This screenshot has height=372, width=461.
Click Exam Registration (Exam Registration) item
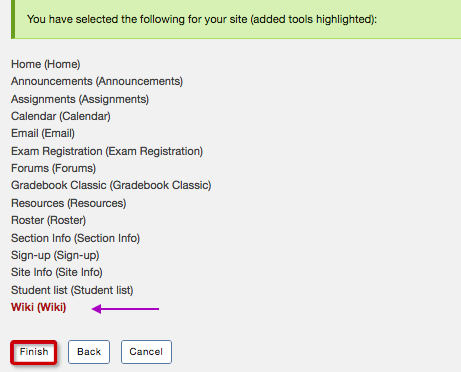coord(107,151)
